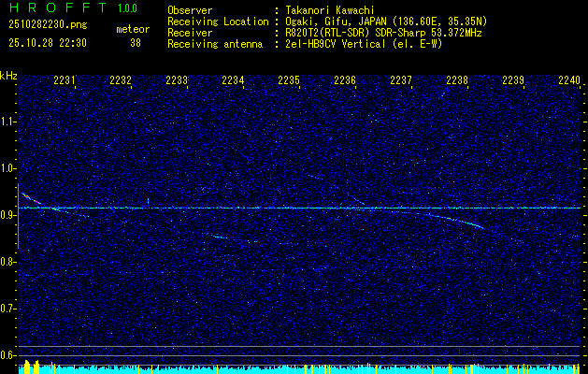Click the timestamp 25.10.28 22:30
This screenshot has height=374, width=588.
(x=48, y=43)
